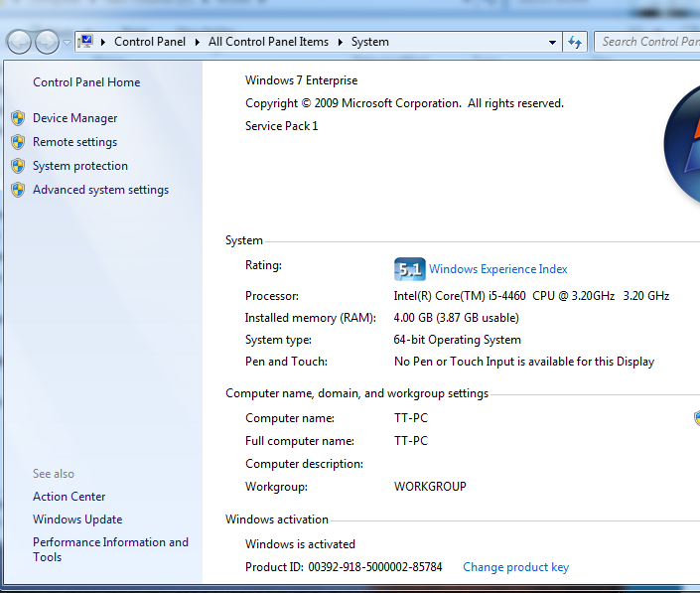Click shield icon next to Advanced system settings
The width and height of the screenshot is (700, 593).
(18, 190)
